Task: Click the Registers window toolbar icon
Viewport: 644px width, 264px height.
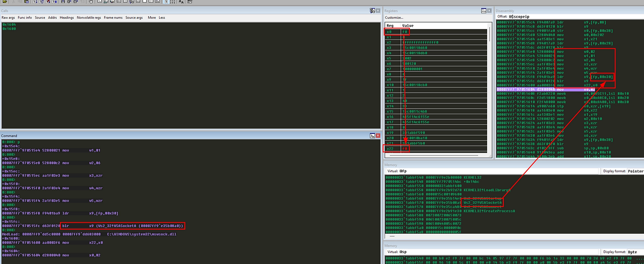Action: 483,11
